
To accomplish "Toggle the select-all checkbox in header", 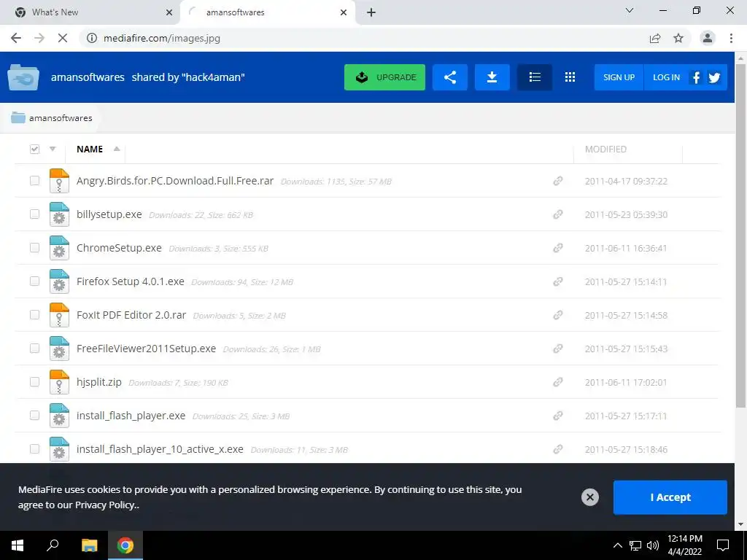I will [34, 149].
